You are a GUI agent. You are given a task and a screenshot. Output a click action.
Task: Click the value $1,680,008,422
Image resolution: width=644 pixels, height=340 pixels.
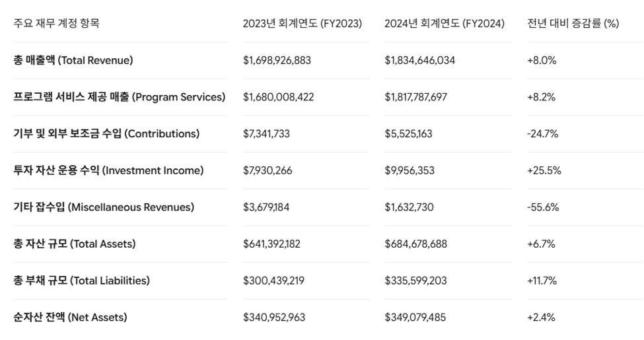(x=279, y=97)
